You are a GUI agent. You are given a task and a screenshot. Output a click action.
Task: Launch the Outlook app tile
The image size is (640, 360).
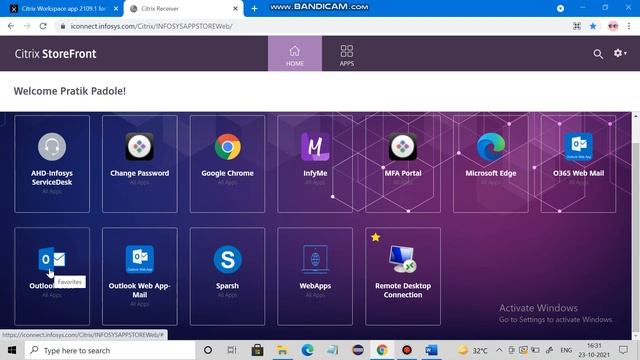coord(52,276)
